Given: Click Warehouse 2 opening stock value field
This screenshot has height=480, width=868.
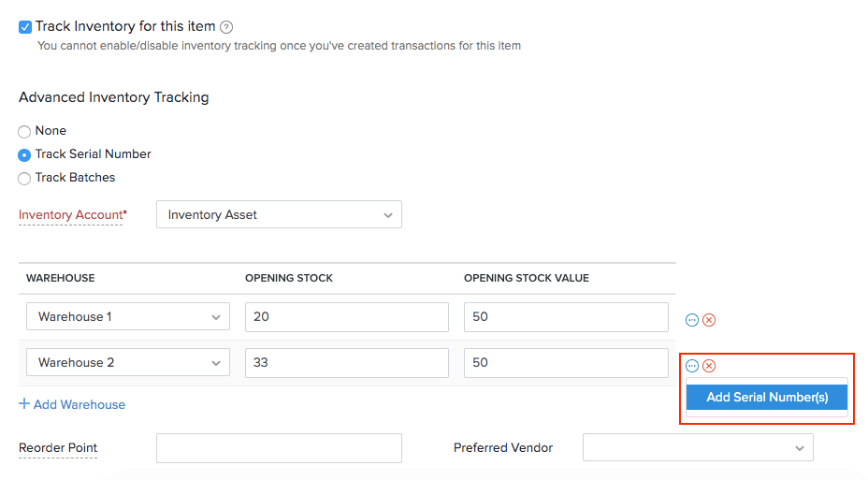Looking at the screenshot, I should [x=566, y=362].
